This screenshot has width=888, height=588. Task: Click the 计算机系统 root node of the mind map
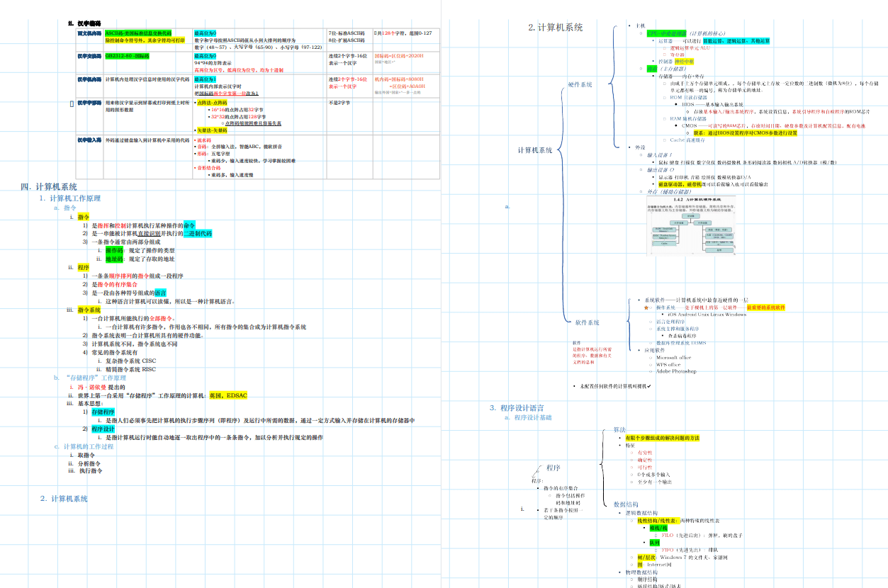pyautogui.click(x=535, y=150)
